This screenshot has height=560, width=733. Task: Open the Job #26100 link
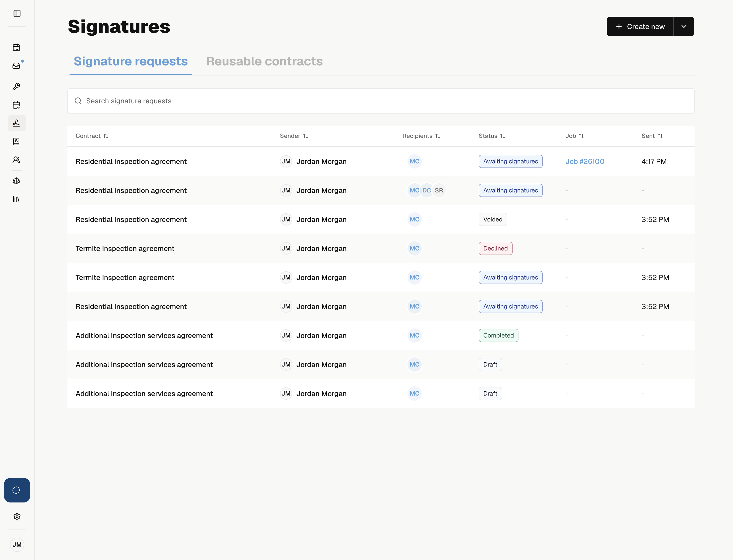click(x=585, y=161)
